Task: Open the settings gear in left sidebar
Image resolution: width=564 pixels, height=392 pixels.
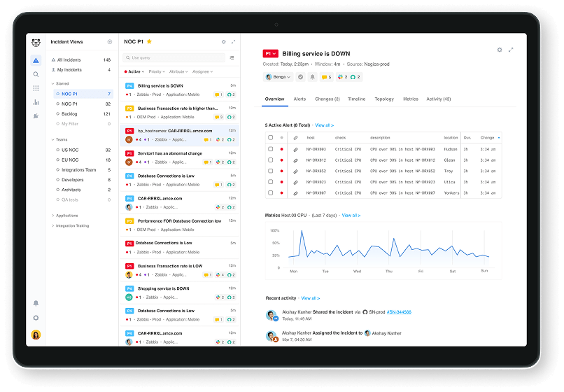Action: tap(36, 318)
